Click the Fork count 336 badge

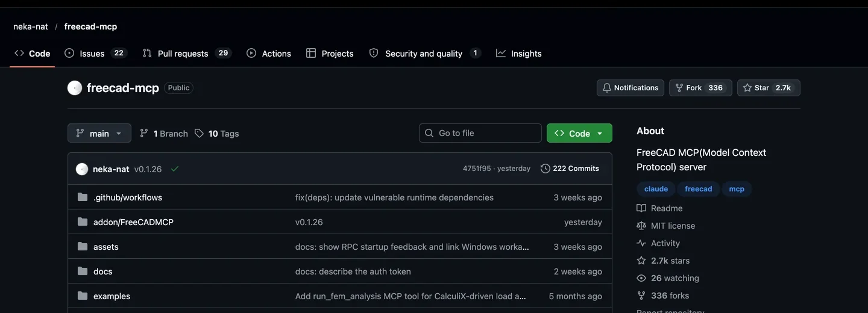(x=715, y=88)
